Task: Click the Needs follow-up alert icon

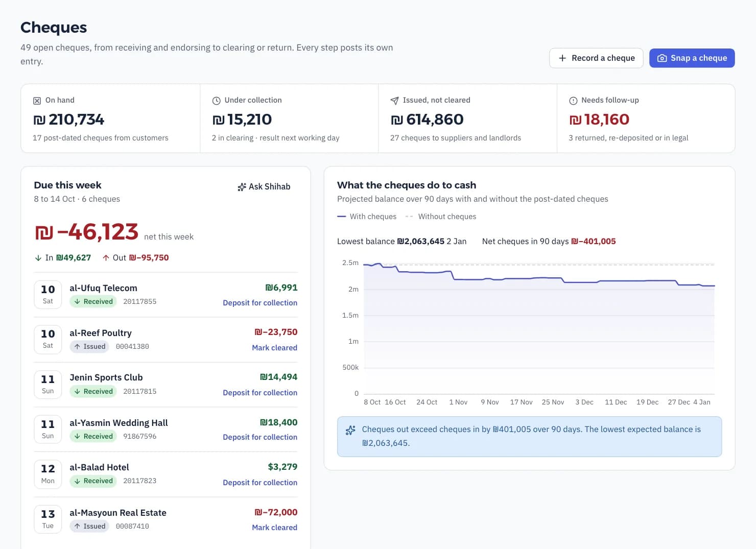Action: 573,101
